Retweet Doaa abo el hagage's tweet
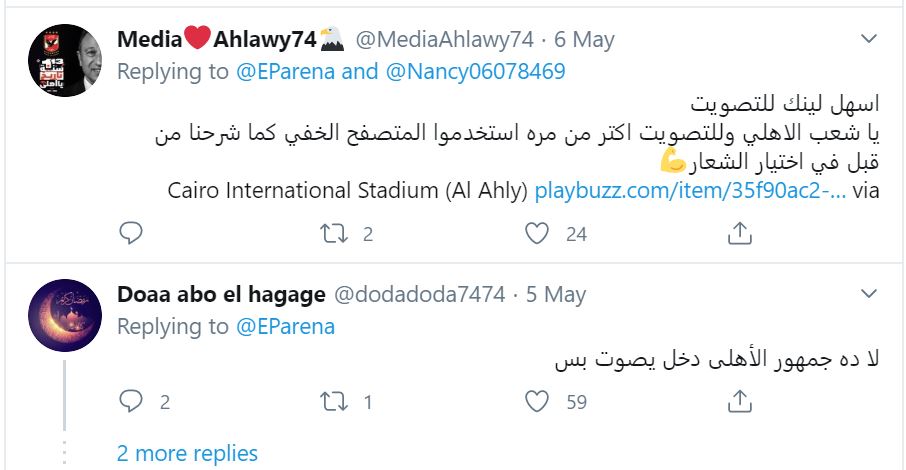 [333, 402]
